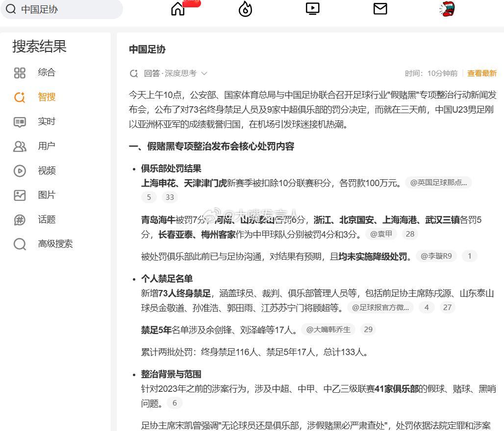Screen dimensions: 504x431
Task: Click 查看最新 link
Action: 482,73
